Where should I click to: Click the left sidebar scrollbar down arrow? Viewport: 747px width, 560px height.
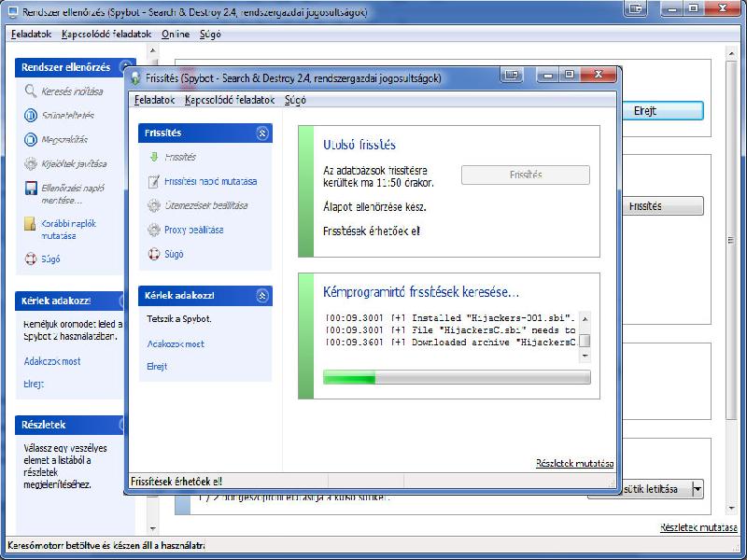click(152, 528)
